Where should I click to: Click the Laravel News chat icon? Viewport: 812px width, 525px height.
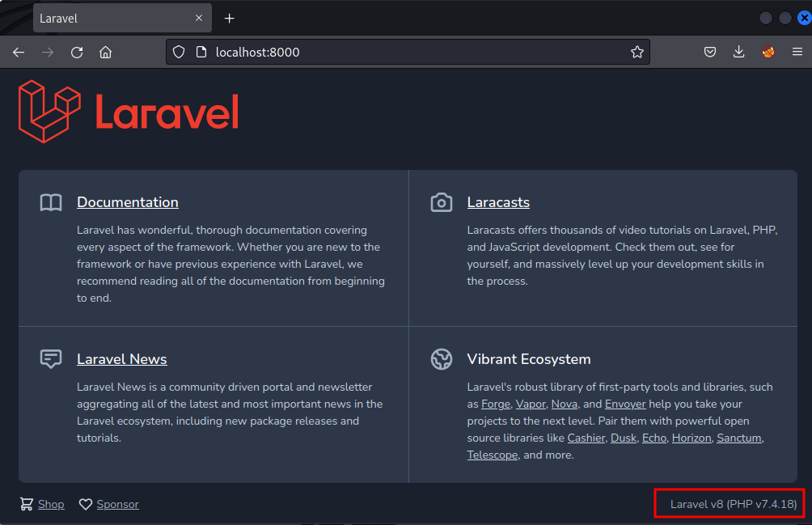click(x=51, y=359)
